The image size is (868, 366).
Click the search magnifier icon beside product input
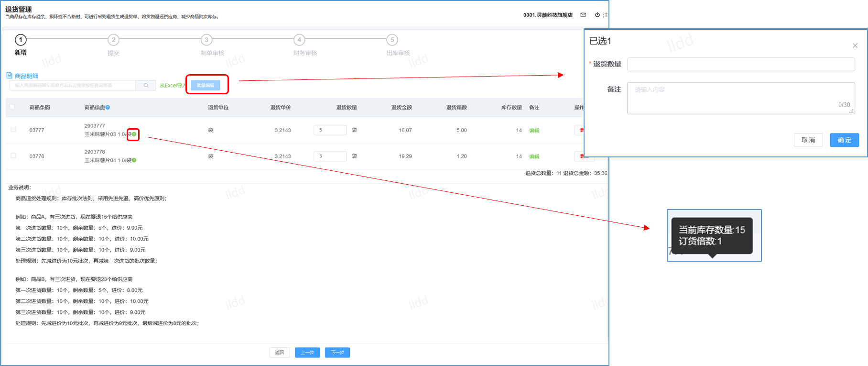click(x=146, y=85)
